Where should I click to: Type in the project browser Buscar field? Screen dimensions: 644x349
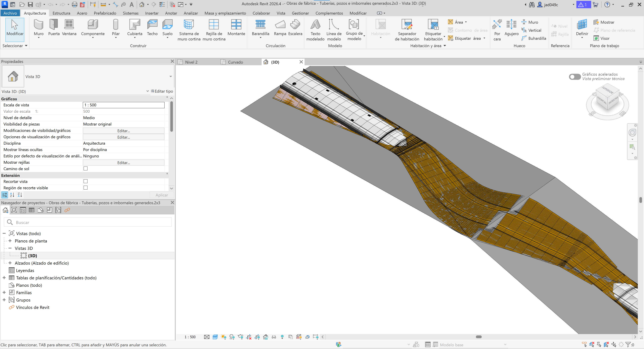click(x=88, y=222)
